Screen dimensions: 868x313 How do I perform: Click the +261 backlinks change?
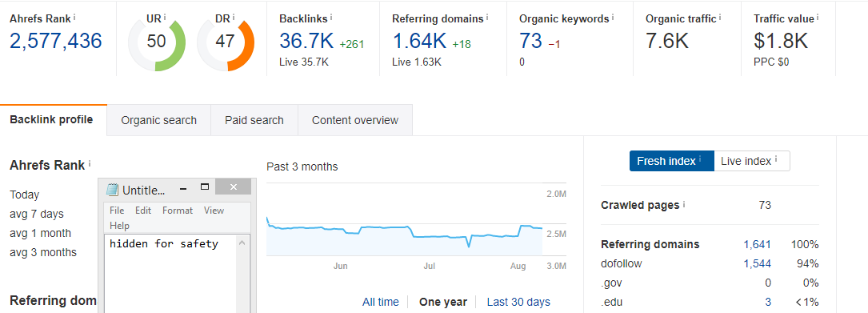pyautogui.click(x=351, y=44)
